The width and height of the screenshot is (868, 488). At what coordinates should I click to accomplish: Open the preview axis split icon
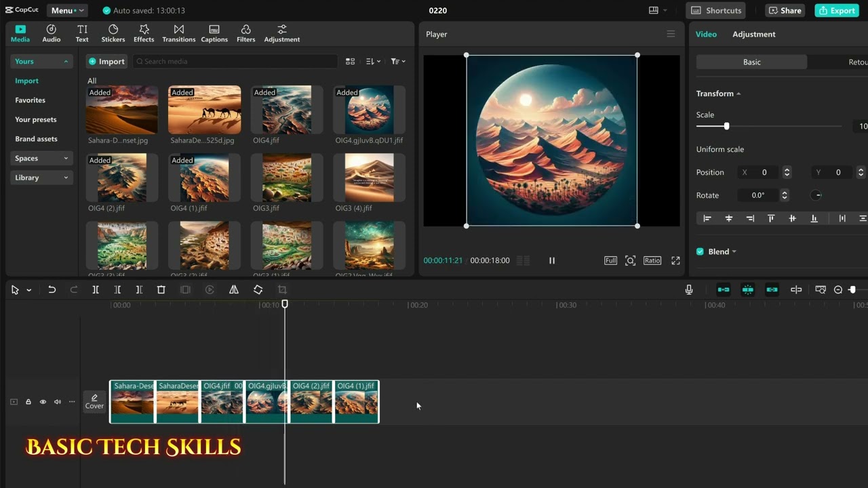[796, 289]
